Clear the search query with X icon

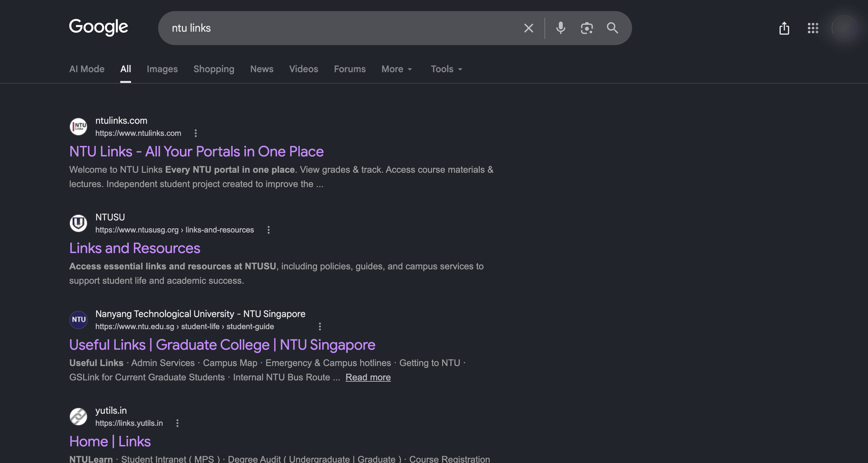[529, 28]
